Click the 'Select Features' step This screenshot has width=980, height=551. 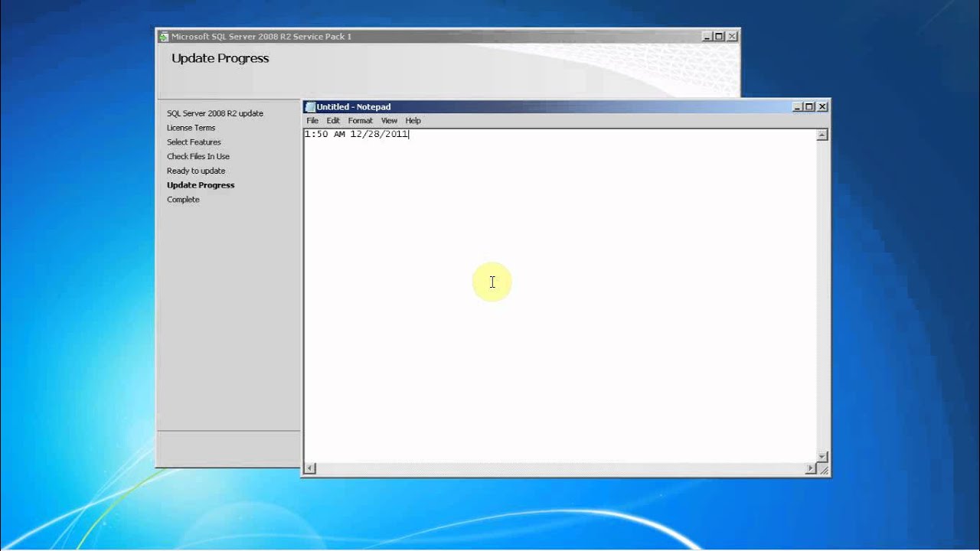[194, 142]
